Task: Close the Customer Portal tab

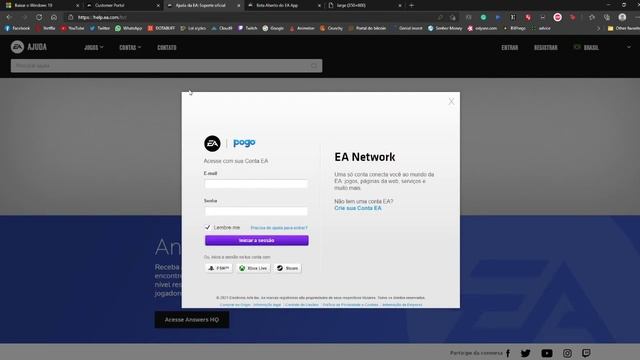Action: click(x=158, y=5)
